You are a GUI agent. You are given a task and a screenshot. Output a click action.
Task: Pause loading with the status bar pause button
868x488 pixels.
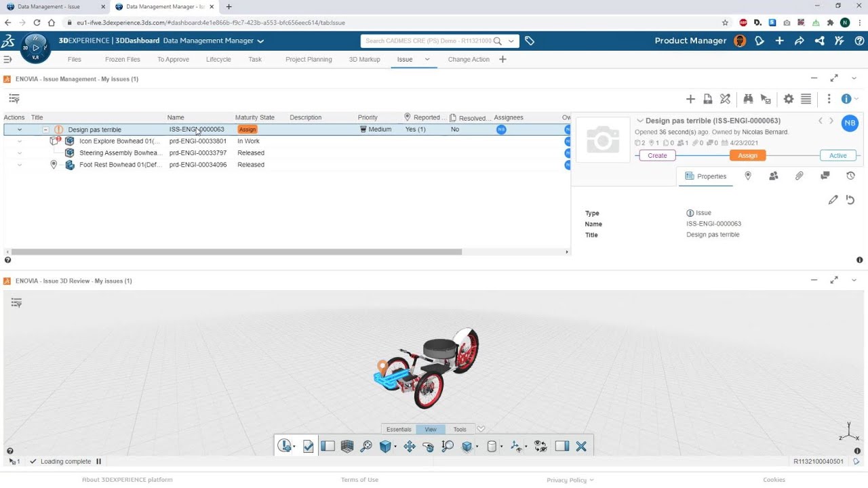click(x=98, y=462)
